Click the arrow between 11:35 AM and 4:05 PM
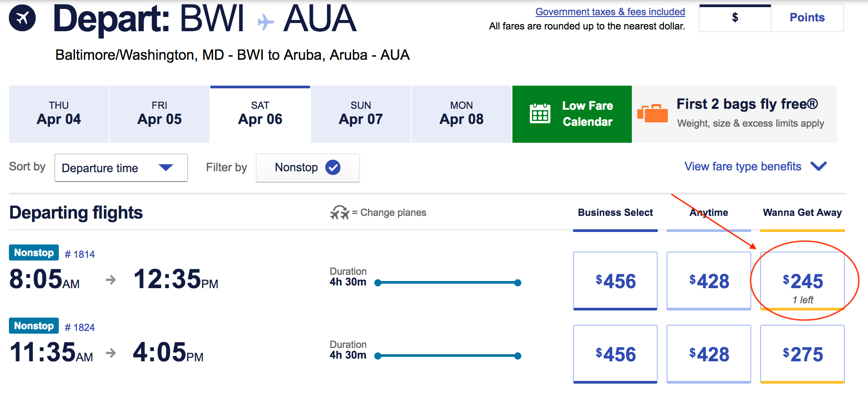Screen dimensions: 868x397 tap(110, 354)
